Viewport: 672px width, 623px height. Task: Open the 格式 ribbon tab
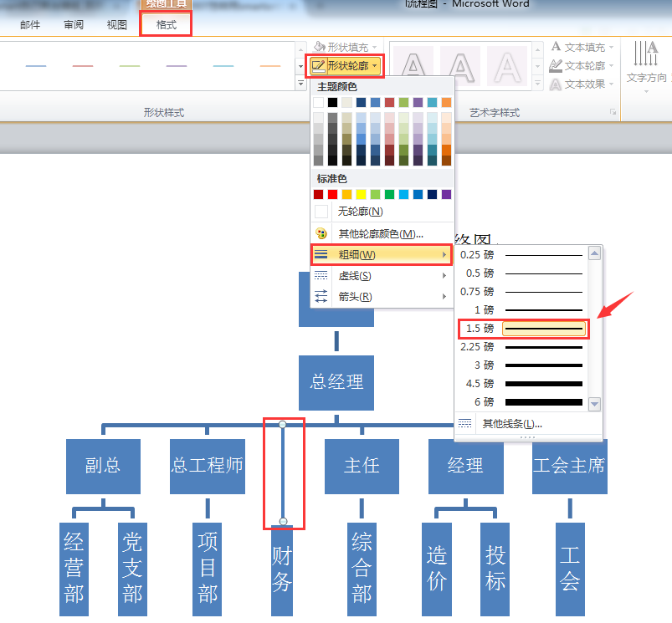166,25
